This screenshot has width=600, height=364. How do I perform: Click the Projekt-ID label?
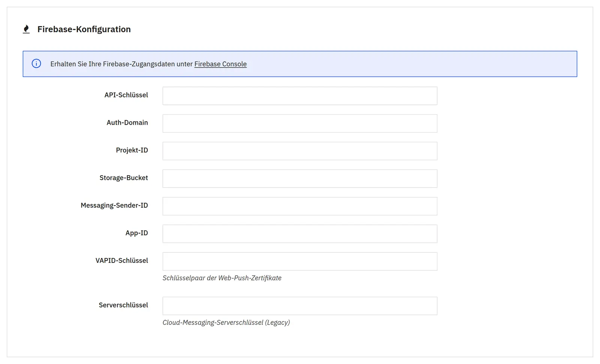point(132,150)
